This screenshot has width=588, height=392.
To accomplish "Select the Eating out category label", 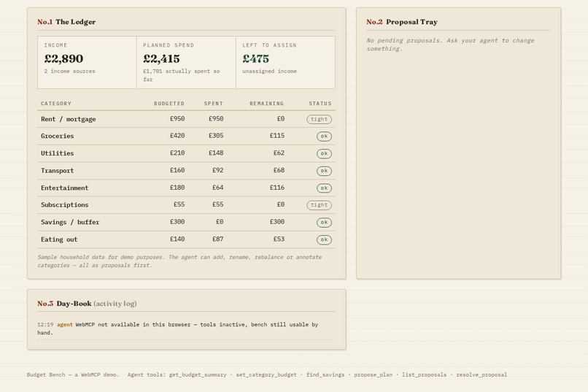I will (x=59, y=239).
